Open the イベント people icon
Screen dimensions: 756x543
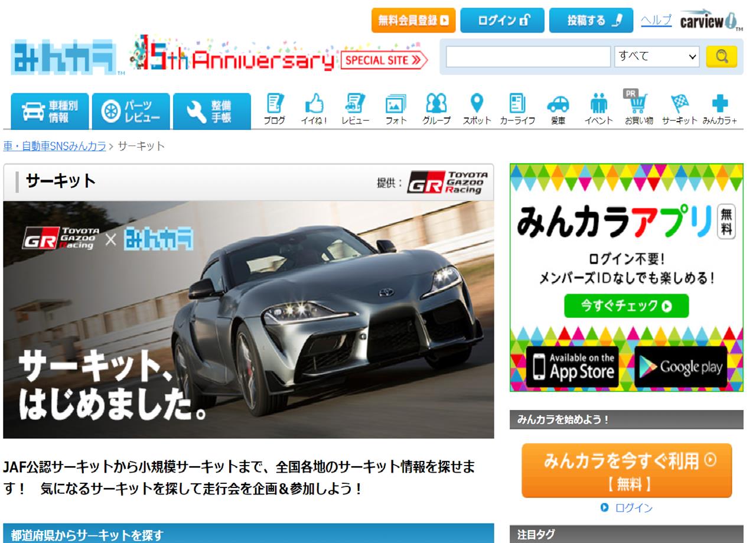598,110
